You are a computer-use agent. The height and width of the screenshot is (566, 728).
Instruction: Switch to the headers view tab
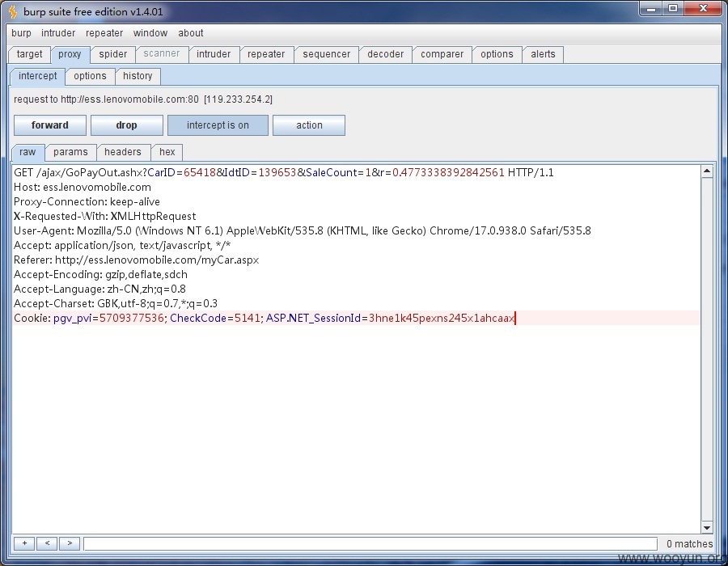coord(123,152)
